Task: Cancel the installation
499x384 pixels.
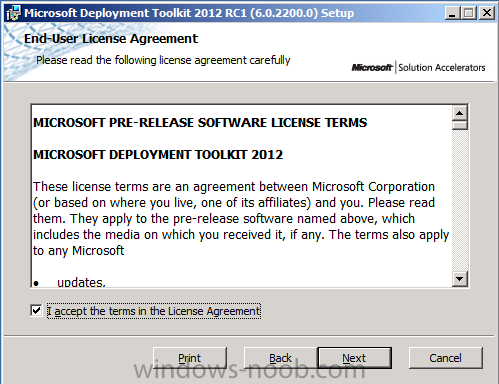Action: [446, 358]
